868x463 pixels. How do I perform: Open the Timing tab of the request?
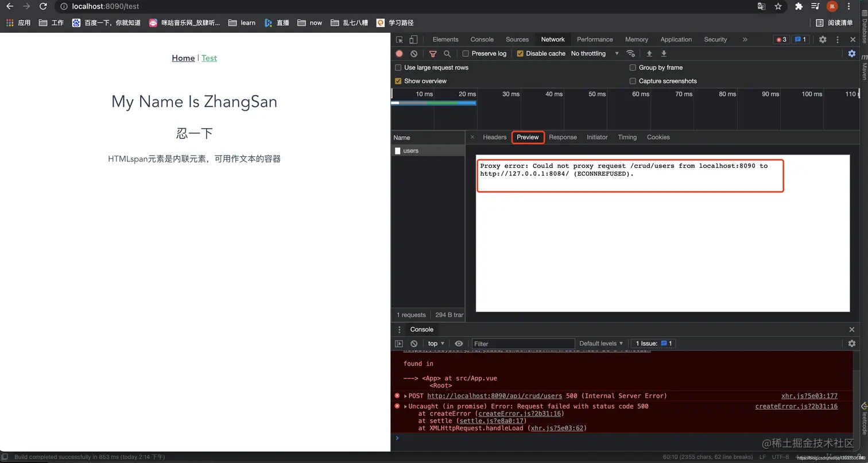(627, 137)
